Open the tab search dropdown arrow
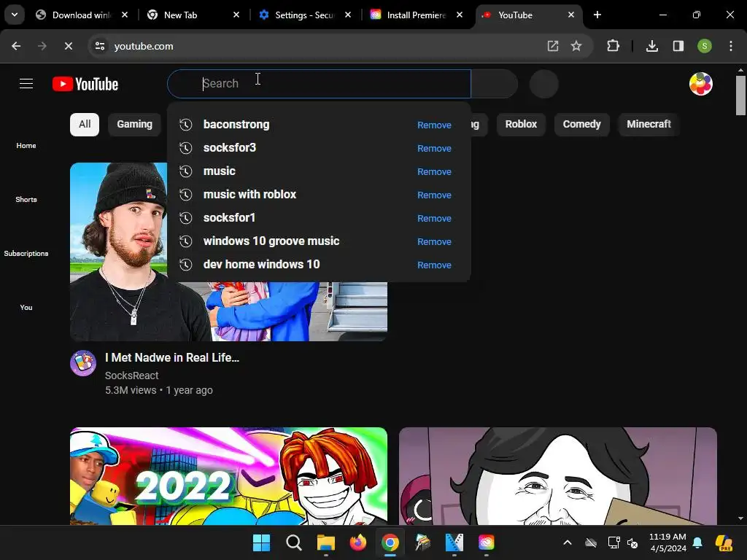 tap(15, 15)
